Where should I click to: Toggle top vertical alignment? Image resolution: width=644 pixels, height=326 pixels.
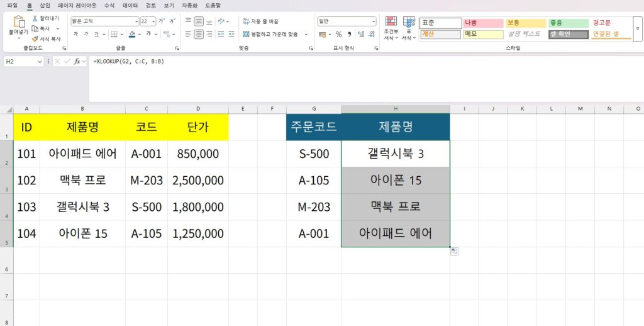pos(188,21)
